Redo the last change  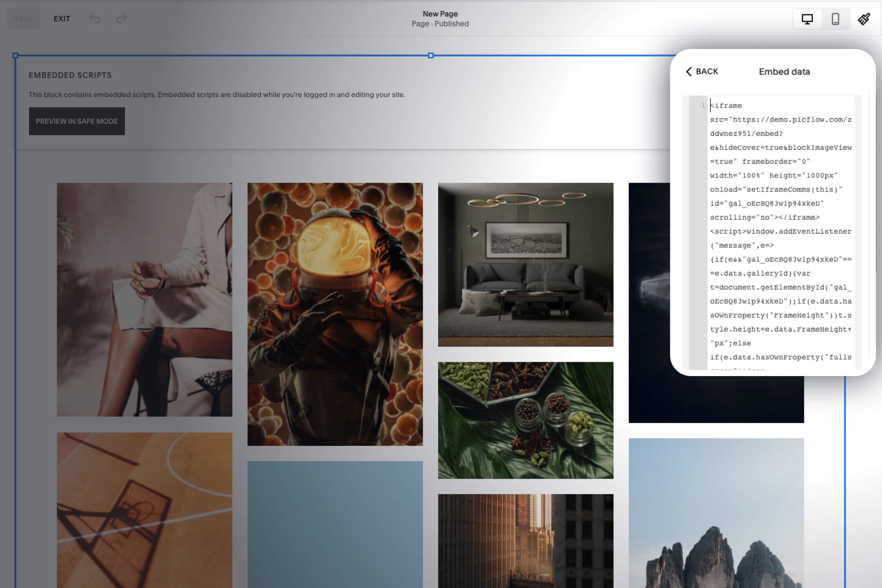point(121,18)
